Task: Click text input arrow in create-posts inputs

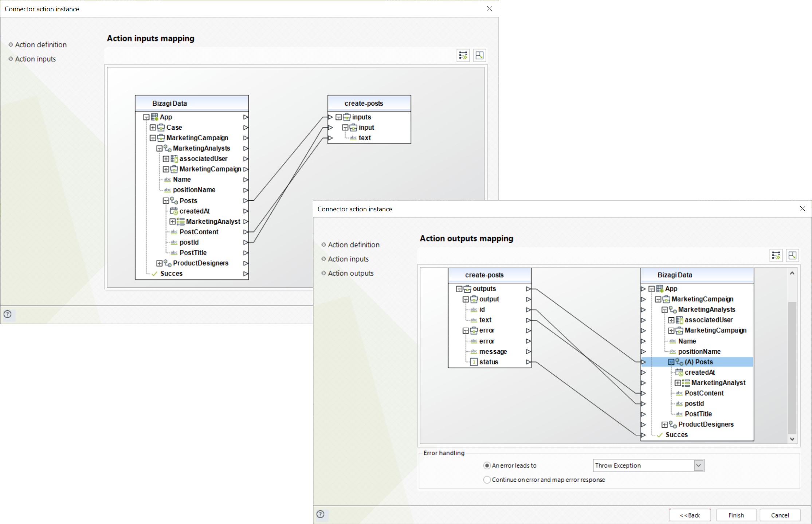Action: click(x=330, y=138)
